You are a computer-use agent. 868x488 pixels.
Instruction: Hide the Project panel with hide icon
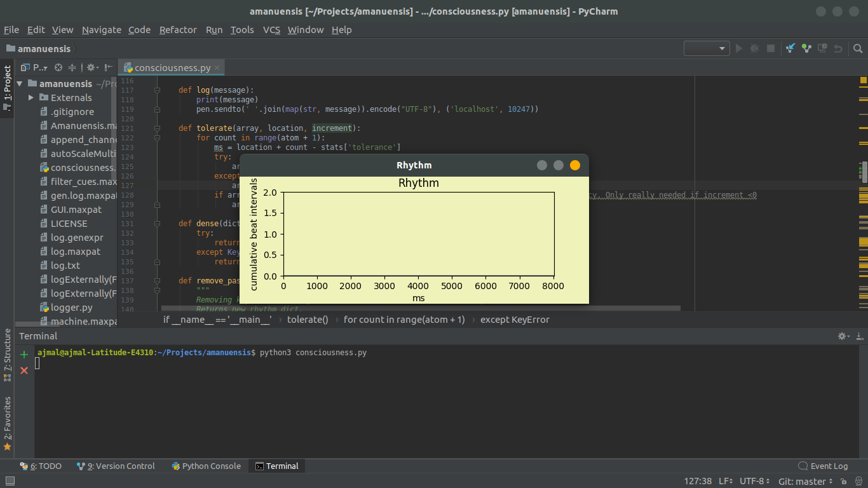click(x=109, y=67)
